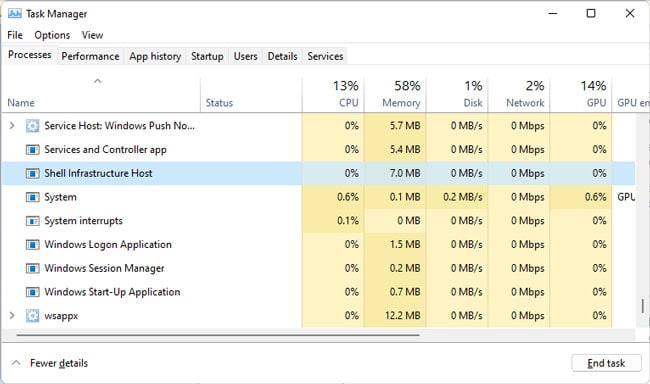Select the System interrupts process name
Screen dimensions: 650x384
tap(83, 221)
